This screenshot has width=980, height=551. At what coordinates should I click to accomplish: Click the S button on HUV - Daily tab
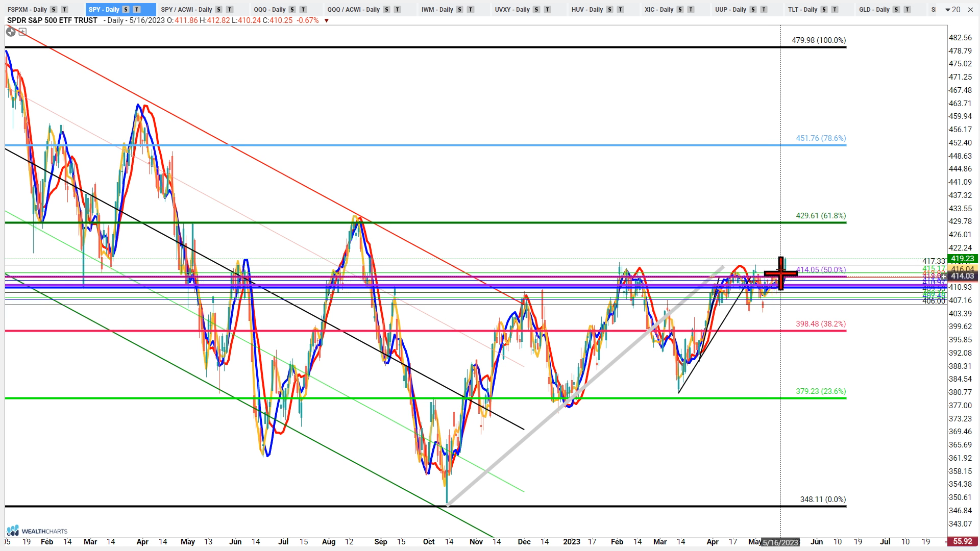click(609, 10)
